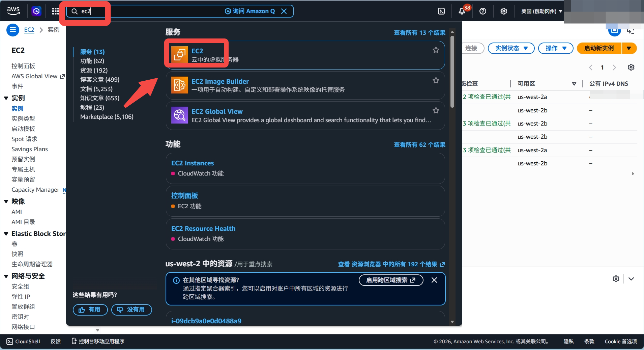Viewport: 644px width, 350px height.
Task: Open the Amazon Q assistant icon
Action: coord(36,11)
